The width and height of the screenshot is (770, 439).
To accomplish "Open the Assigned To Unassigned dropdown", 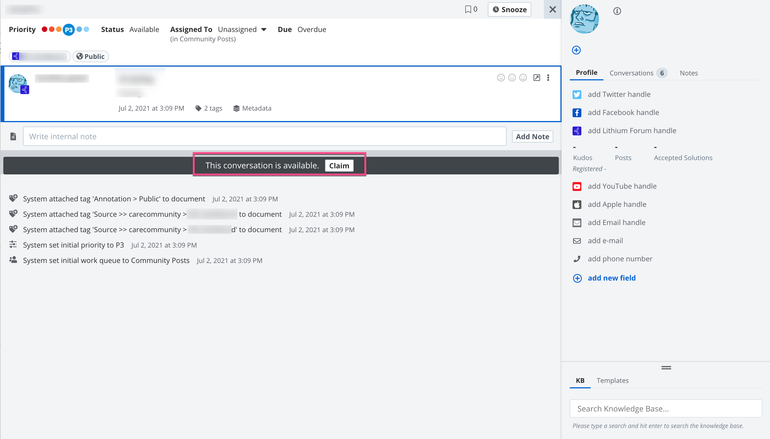I will (242, 29).
